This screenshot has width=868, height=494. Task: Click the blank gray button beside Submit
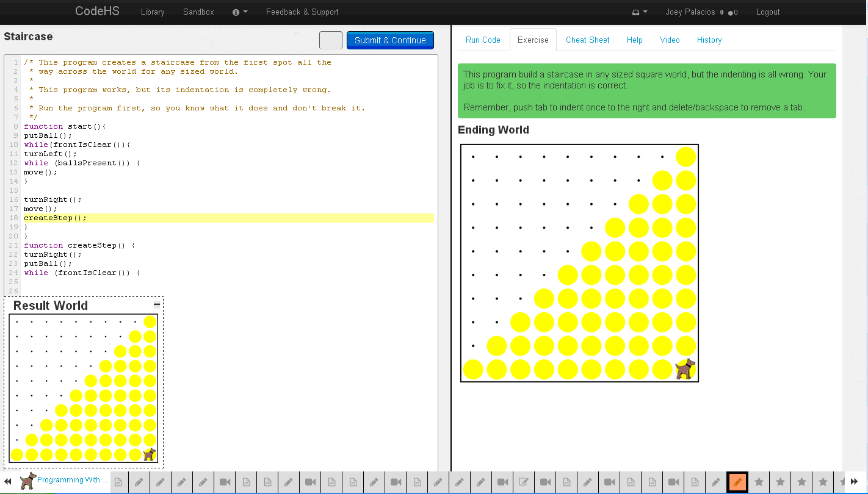[331, 40]
